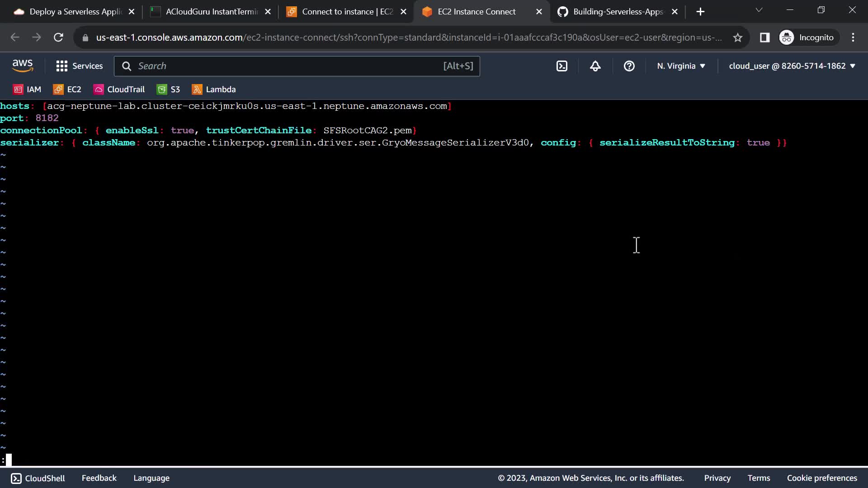Switch to the Building-Serverless-Apps GitHub tab

pyautogui.click(x=618, y=12)
